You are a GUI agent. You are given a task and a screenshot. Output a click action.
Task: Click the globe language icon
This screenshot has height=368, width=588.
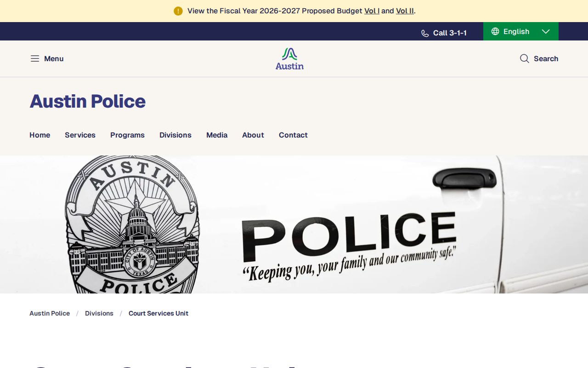(495, 31)
